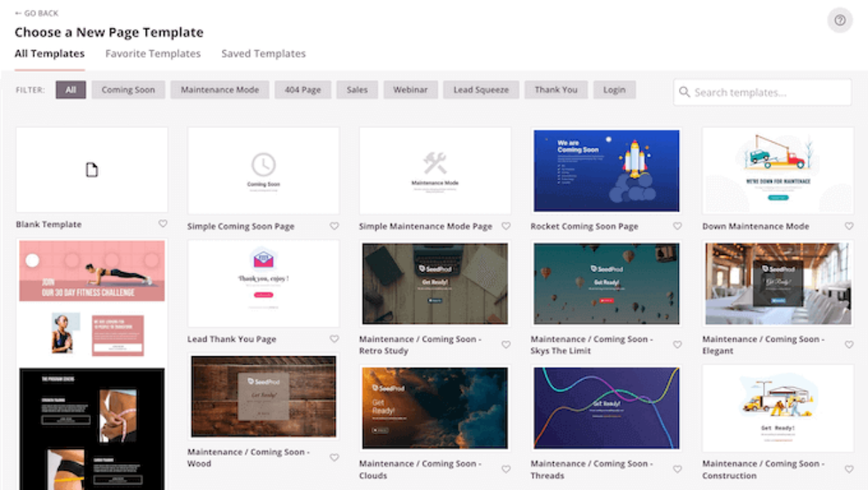Heart the Skys The Limit template

pos(677,345)
